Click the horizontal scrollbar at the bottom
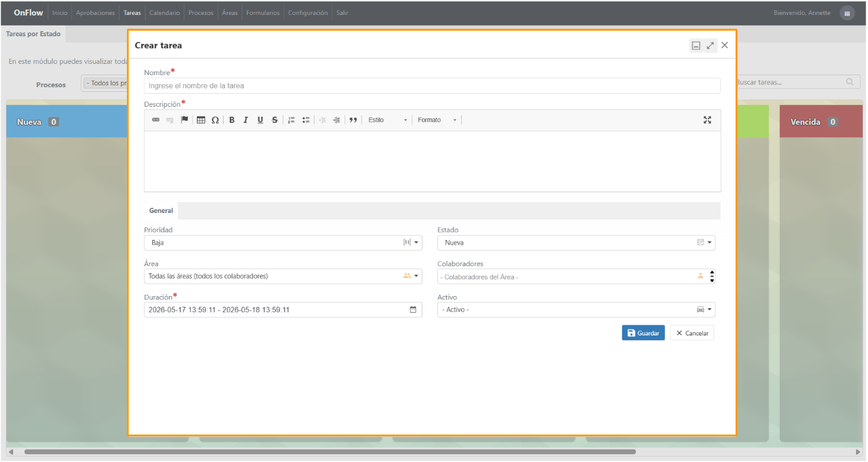 coord(330,452)
